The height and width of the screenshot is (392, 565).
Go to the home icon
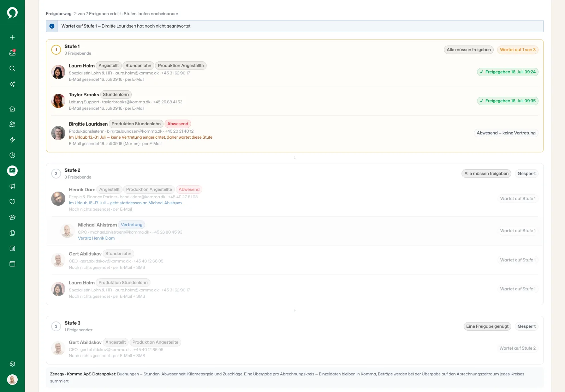(x=12, y=109)
